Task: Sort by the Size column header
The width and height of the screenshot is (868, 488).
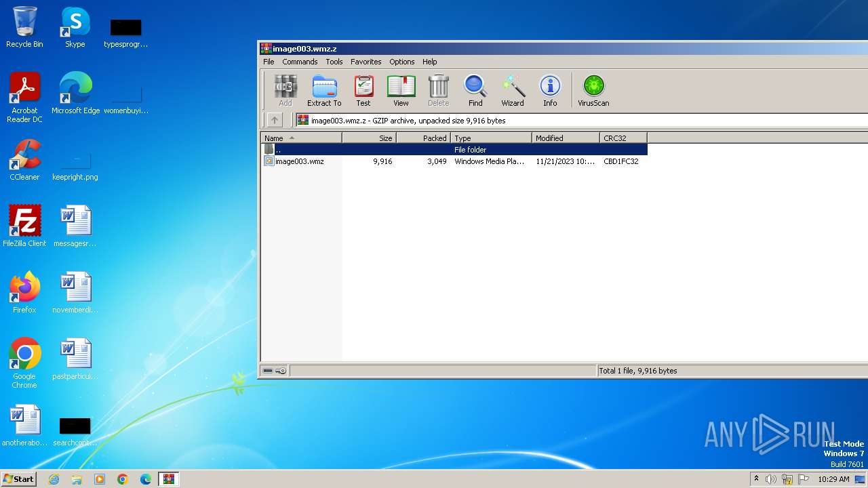Action: pyautogui.click(x=369, y=138)
